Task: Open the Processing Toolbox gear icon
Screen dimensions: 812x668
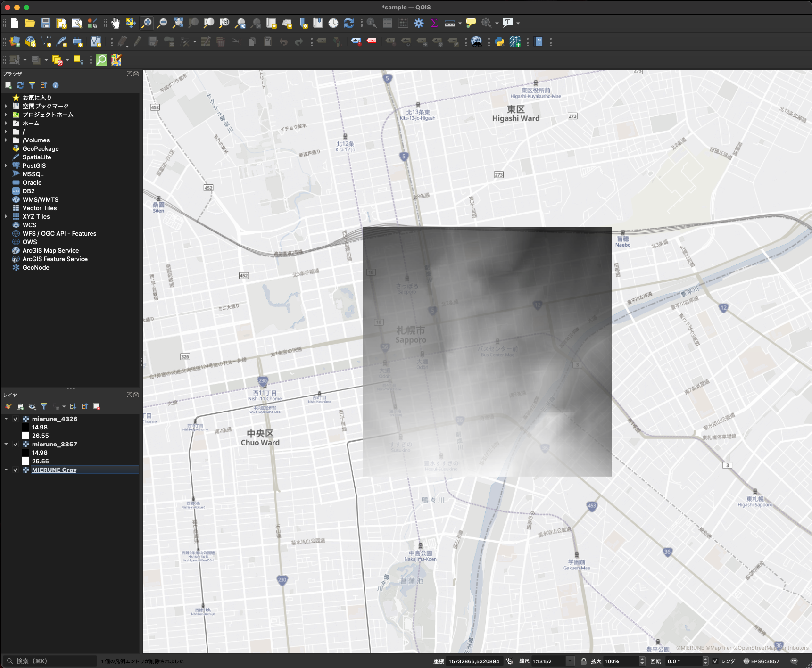Action: coord(419,23)
